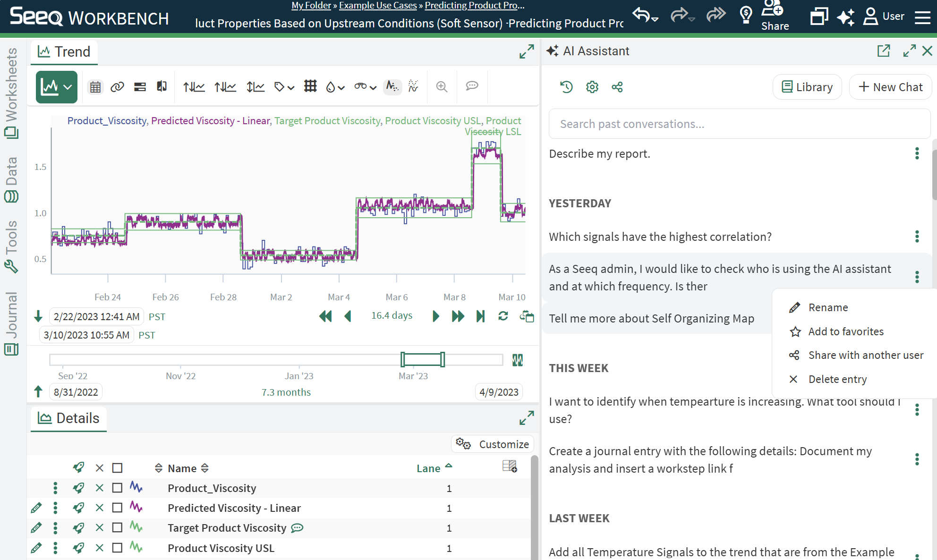937x560 pixels.
Task: Pop out AI Assistant into new window
Action: click(883, 51)
